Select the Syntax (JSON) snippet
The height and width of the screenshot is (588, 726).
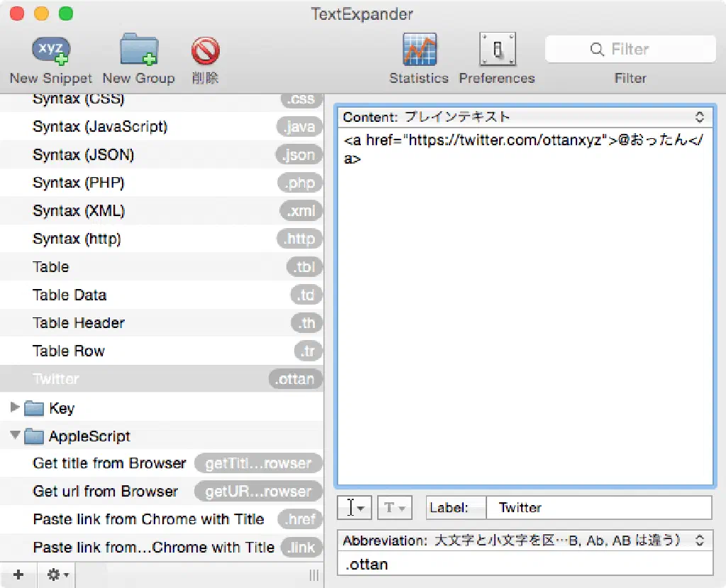pos(83,154)
